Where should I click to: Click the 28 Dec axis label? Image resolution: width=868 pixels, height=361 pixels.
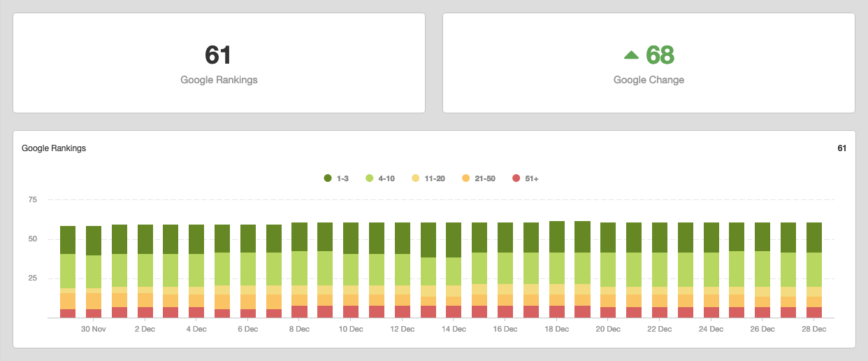(x=814, y=329)
